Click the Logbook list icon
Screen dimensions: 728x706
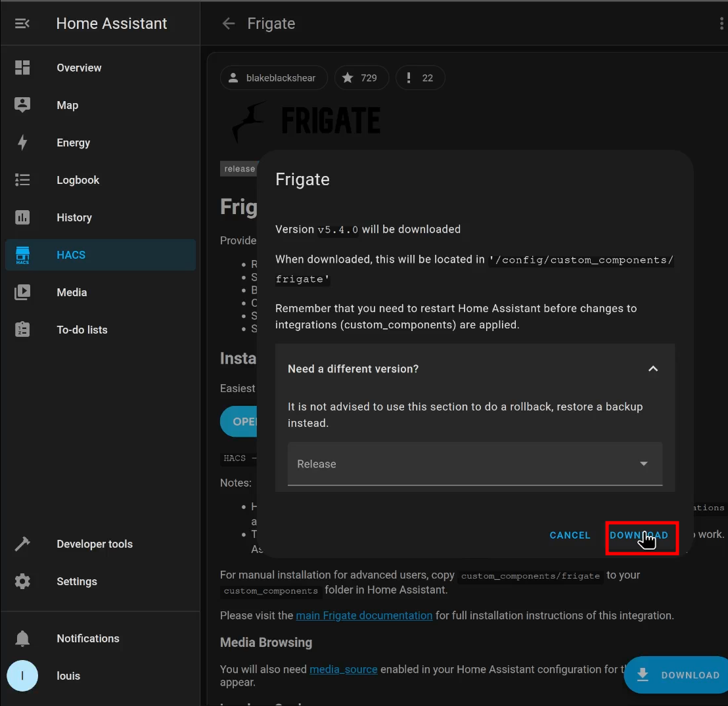tap(22, 180)
